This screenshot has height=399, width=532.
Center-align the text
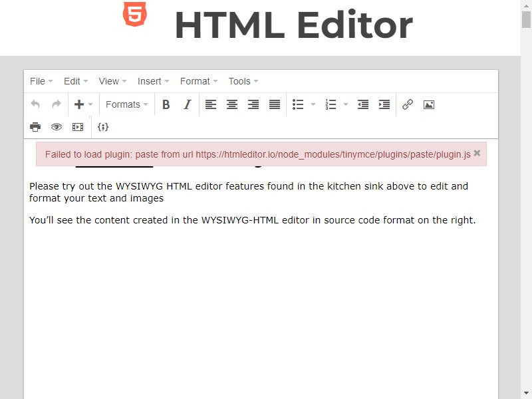[x=232, y=104]
